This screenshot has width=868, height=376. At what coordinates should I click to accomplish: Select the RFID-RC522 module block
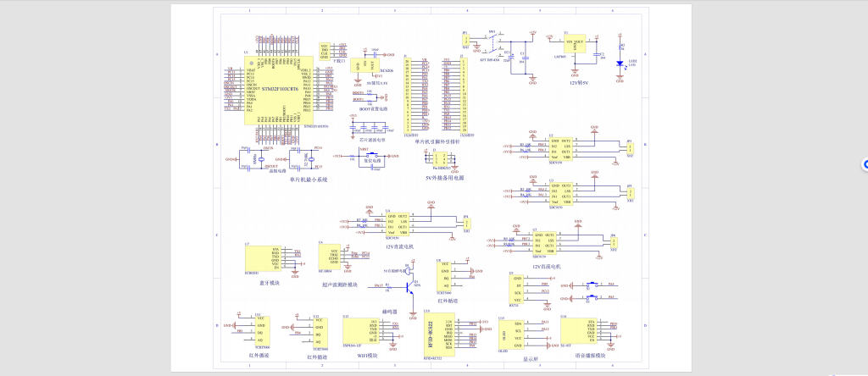click(x=444, y=335)
